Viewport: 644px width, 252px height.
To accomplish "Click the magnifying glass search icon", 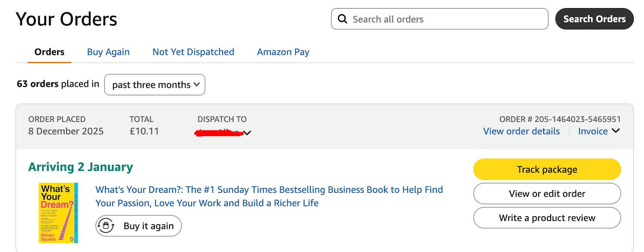I will 343,19.
